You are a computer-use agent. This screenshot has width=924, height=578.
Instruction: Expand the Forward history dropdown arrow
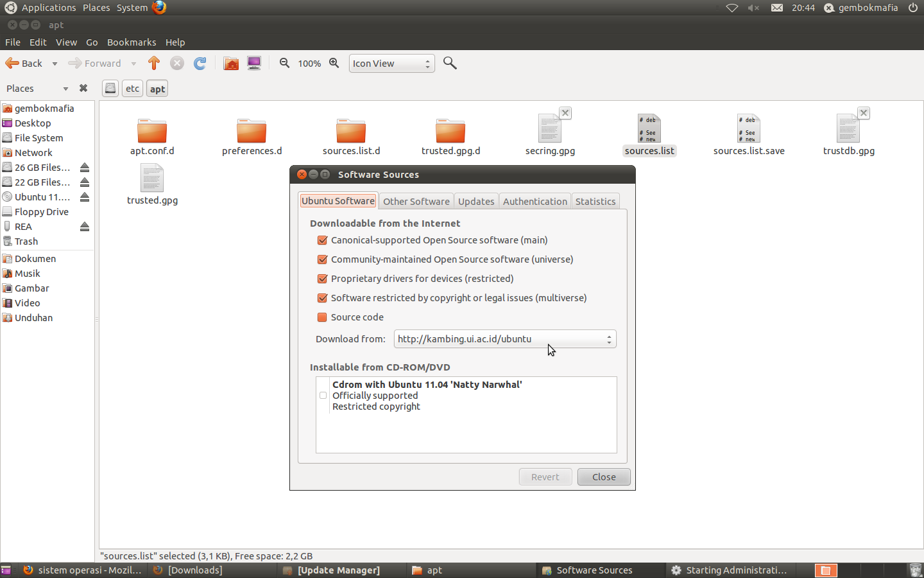click(133, 64)
